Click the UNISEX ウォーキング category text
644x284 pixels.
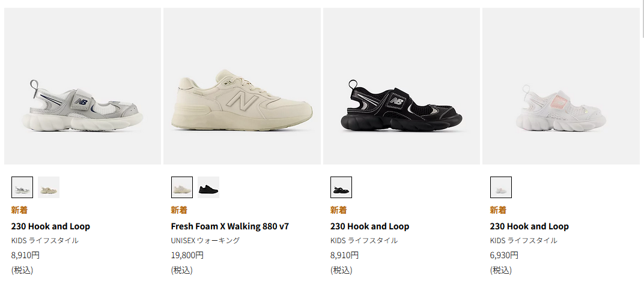click(205, 241)
